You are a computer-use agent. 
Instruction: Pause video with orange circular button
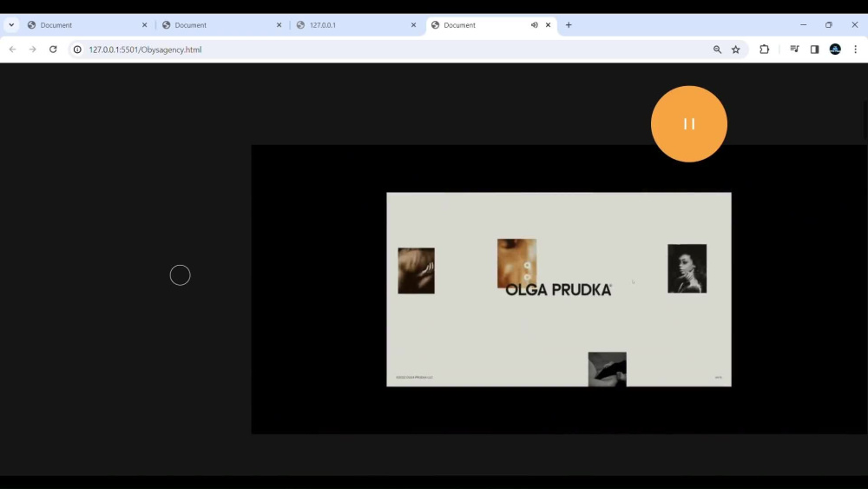(688, 124)
